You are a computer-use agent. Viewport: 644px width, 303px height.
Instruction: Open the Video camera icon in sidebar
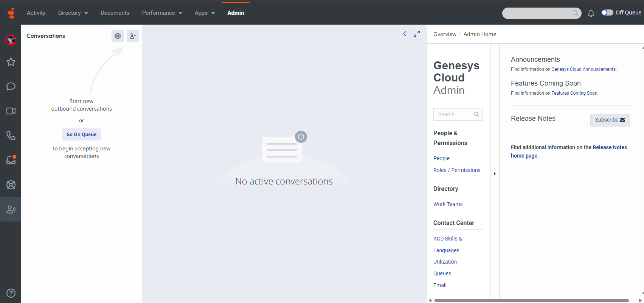(x=11, y=111)
